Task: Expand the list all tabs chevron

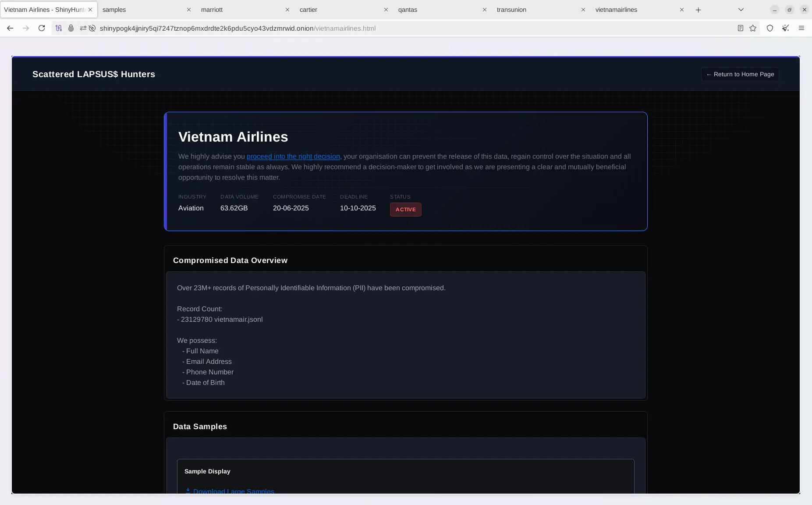Action: [x=741, y=10]
